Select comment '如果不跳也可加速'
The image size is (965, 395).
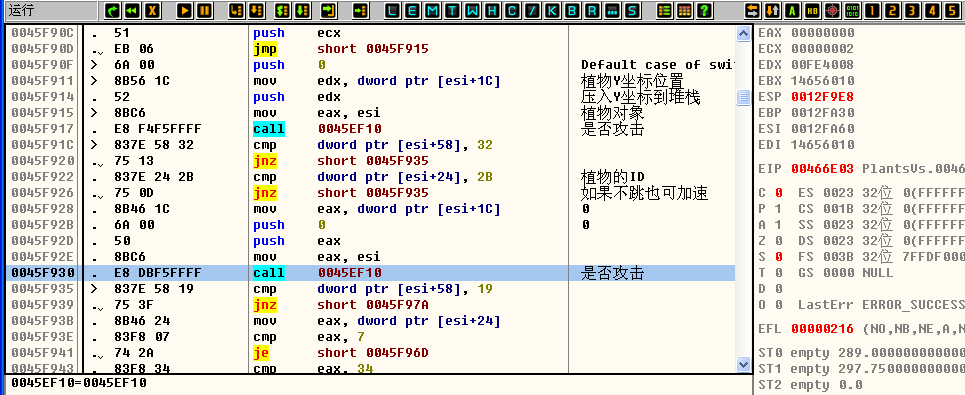tap(644, 193)
